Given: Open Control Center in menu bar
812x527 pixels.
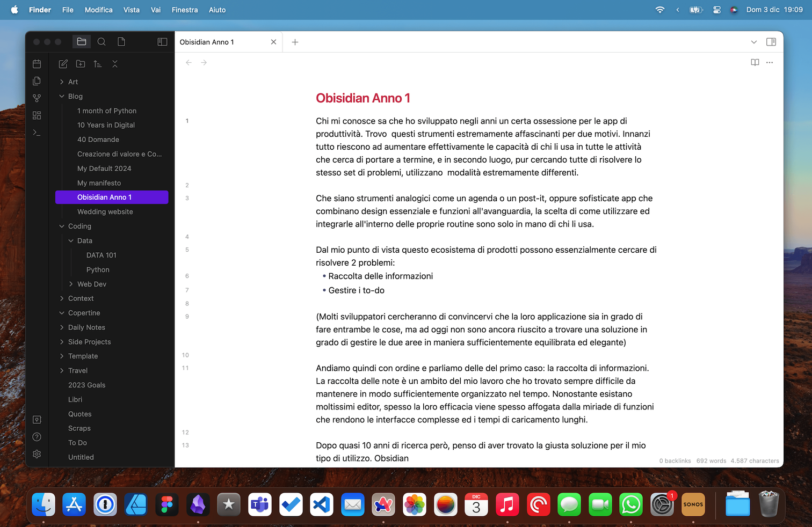Looking at the screenshot, I should (x=716, y=10).
